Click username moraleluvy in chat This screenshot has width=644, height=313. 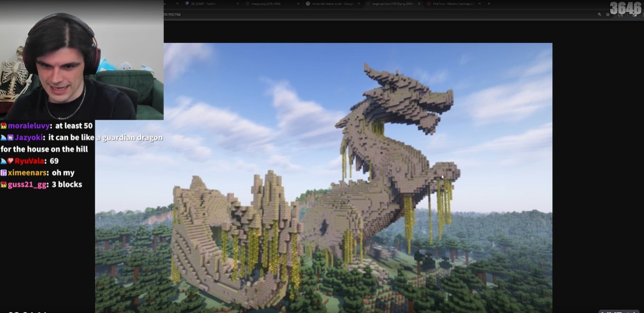click(28, 126)
